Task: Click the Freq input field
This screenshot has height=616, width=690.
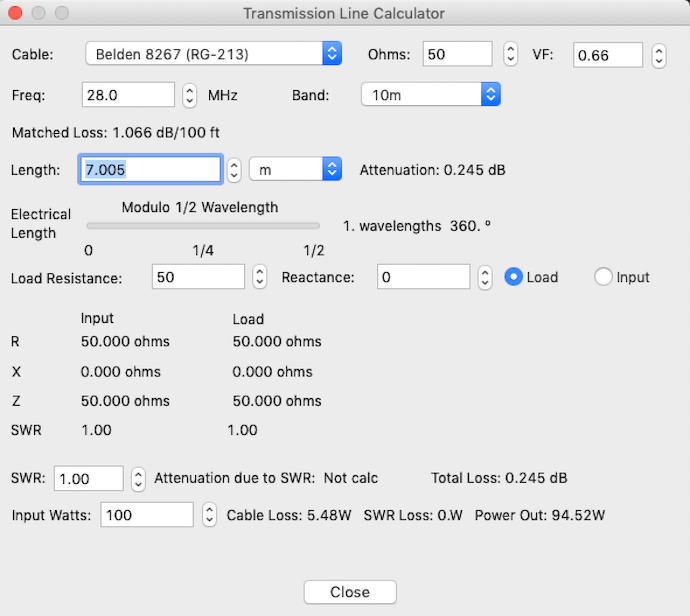Action: point(128,95)
